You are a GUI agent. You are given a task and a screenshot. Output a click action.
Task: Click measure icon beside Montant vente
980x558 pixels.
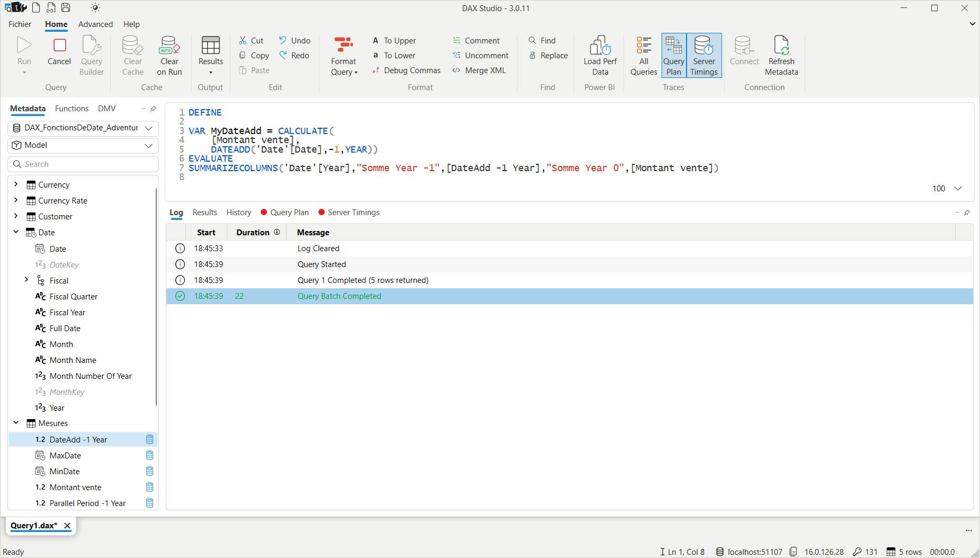point(149,487)
